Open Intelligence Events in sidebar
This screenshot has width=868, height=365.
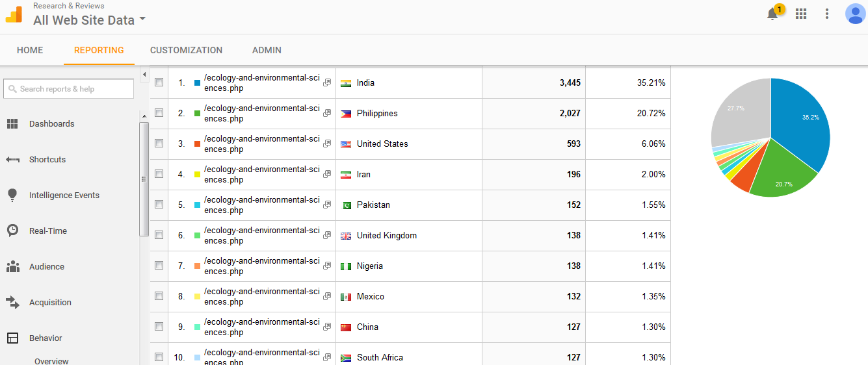[x=64, y=195]
